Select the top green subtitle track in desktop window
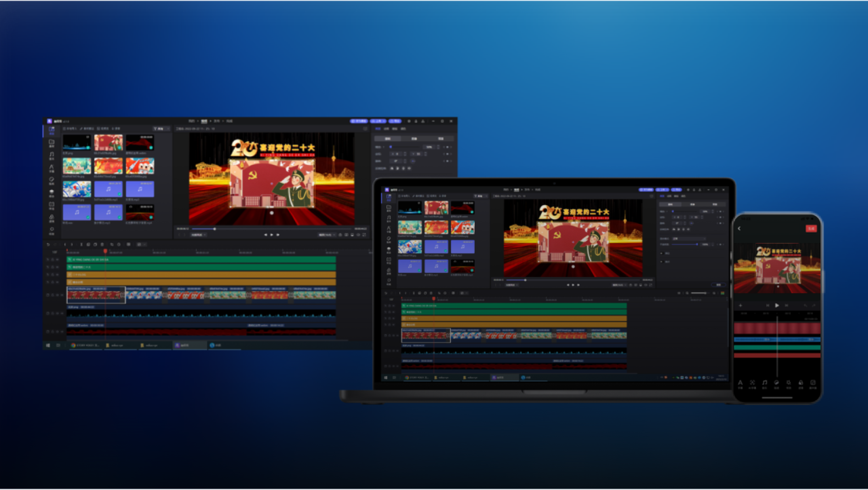The width and height of the screenshot is (868, 490). 201,259
